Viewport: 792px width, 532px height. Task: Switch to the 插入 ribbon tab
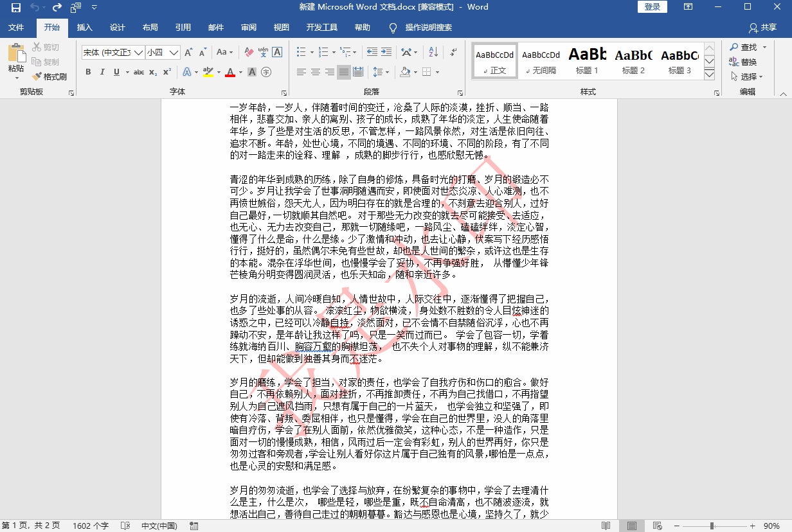click(85, 28)
